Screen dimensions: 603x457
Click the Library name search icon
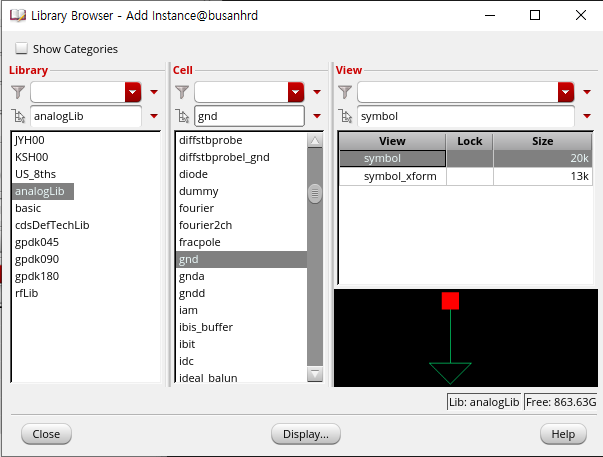pos(18,116)
